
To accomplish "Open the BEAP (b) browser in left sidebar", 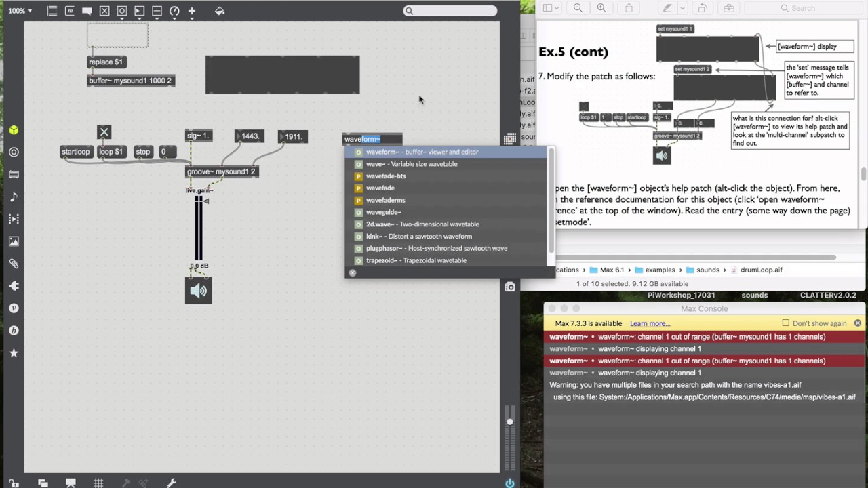I will pos(14,331).
